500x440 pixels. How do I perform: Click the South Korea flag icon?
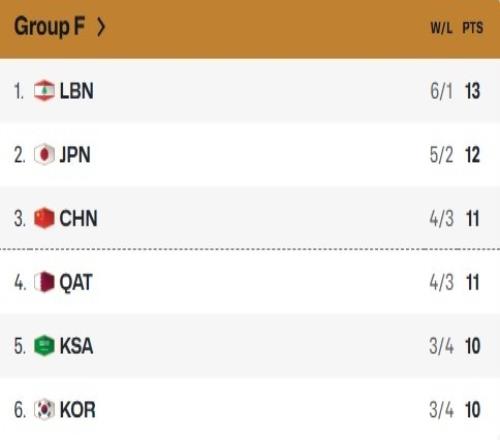pos(44,410)
